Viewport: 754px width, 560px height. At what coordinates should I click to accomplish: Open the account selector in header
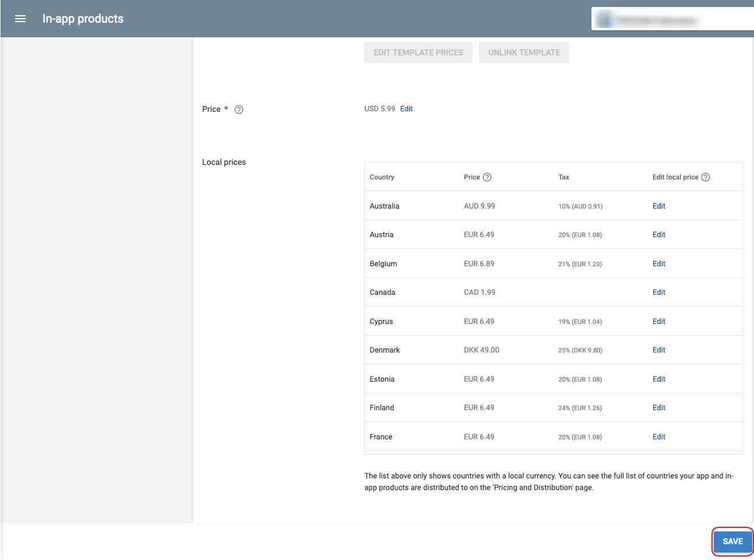click(x=670, y=19)
